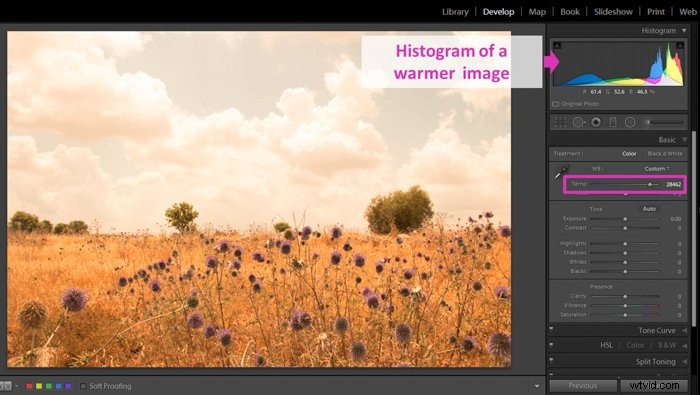
Task: Switch to the Develop module
Action: click(498, 12)
